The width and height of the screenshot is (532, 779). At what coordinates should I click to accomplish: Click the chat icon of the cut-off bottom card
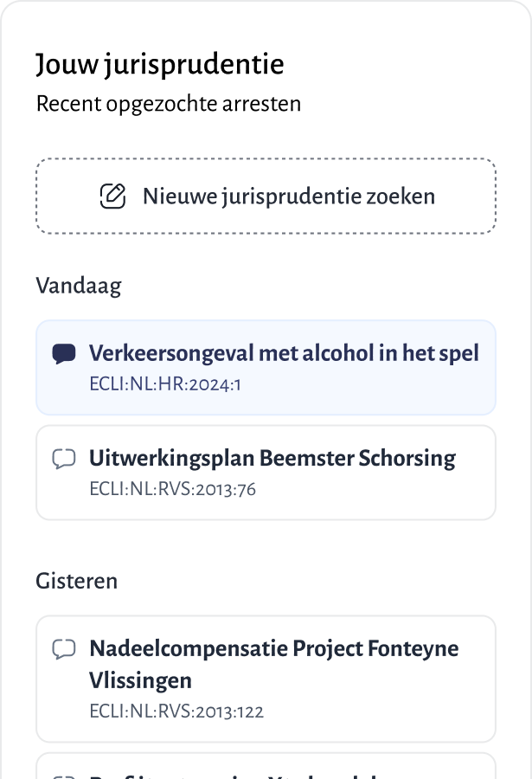pyautogui.click(x=64, y=775)
